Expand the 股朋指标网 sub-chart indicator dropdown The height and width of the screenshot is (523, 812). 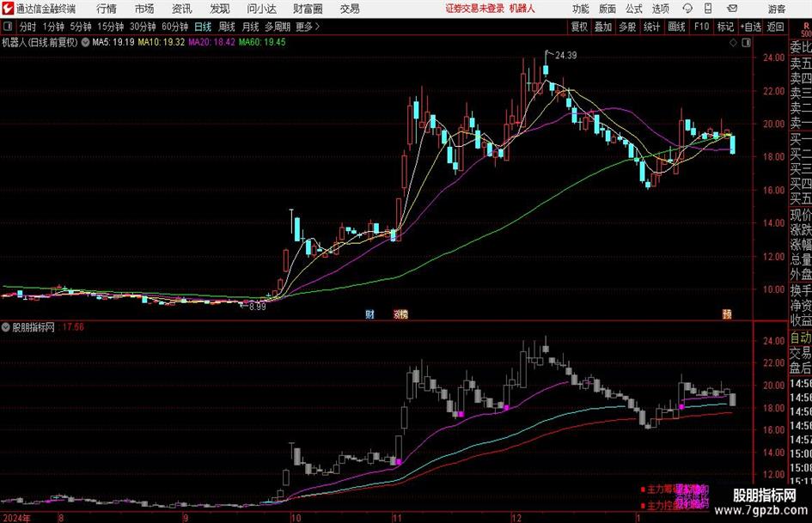(6, 327)
